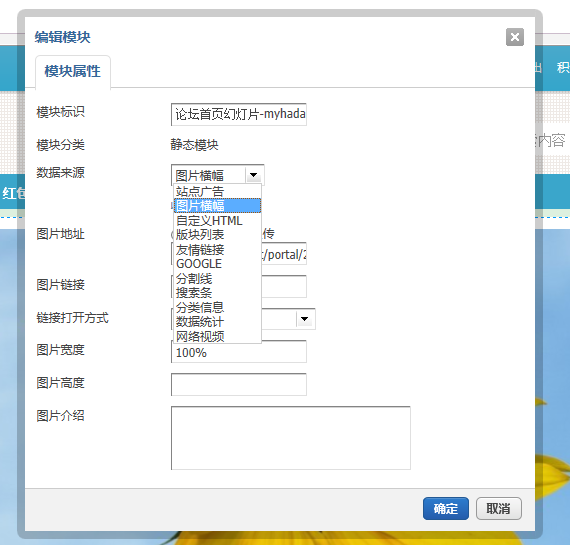
Task: Switch to the 模块属性 tab
Action: pyautogui.click(x=73, y=71)
